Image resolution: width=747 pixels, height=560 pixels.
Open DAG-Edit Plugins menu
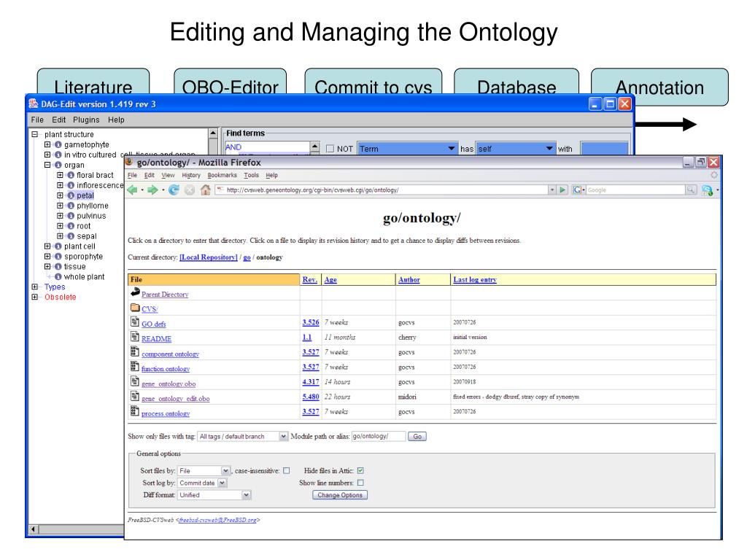point(86,120)
